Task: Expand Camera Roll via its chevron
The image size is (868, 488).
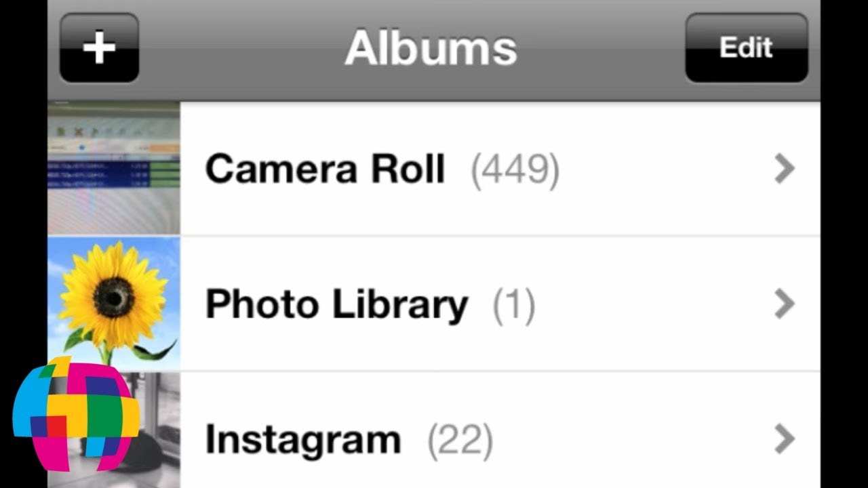Action: pos(784,169)
